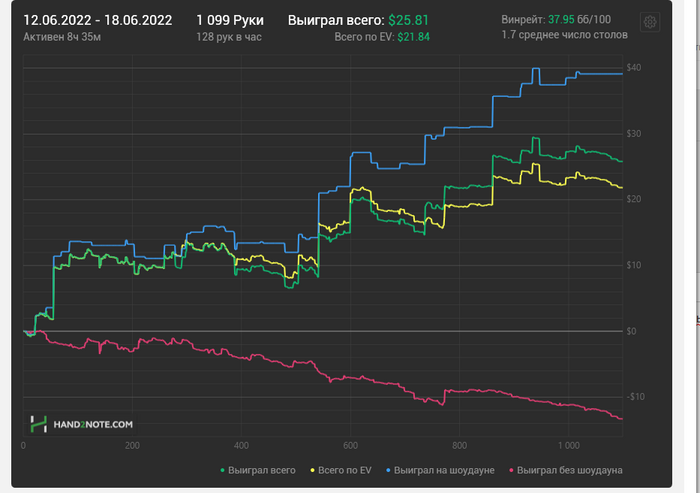Click the 800 x-axis label
This screenshot has width=700, height=493.
pyautogui.click(x=459, y=446)
